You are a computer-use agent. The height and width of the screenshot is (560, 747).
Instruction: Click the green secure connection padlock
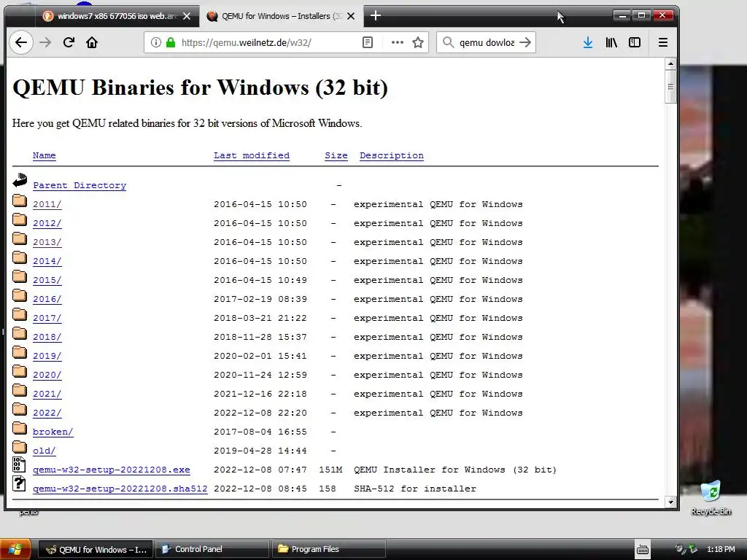(171, 42)
